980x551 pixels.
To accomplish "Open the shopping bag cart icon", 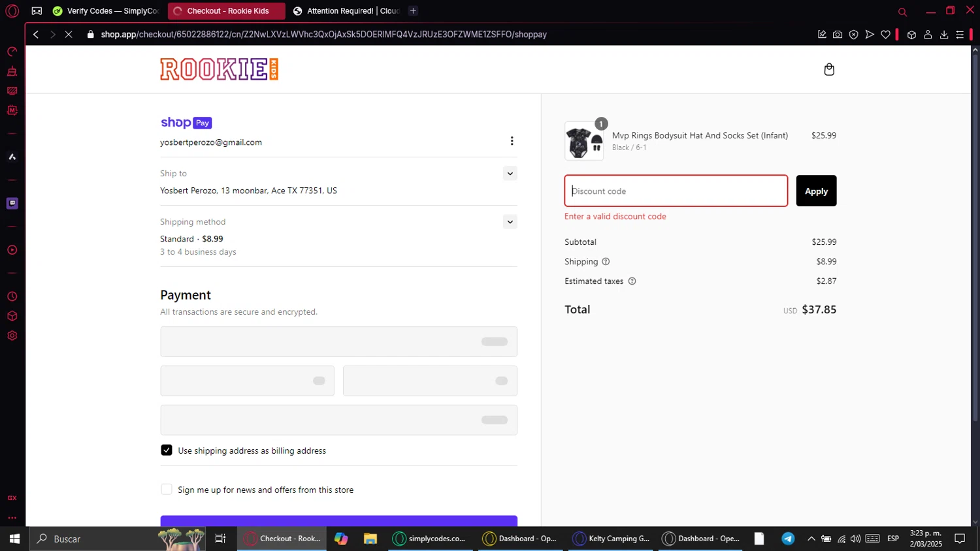I will 829,69.
